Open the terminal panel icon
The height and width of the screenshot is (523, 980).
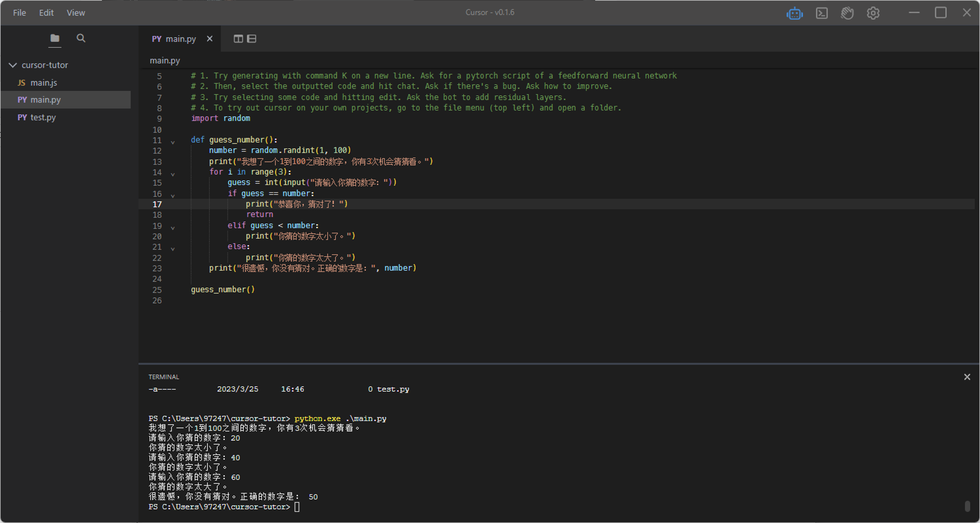tap(822, 13)
